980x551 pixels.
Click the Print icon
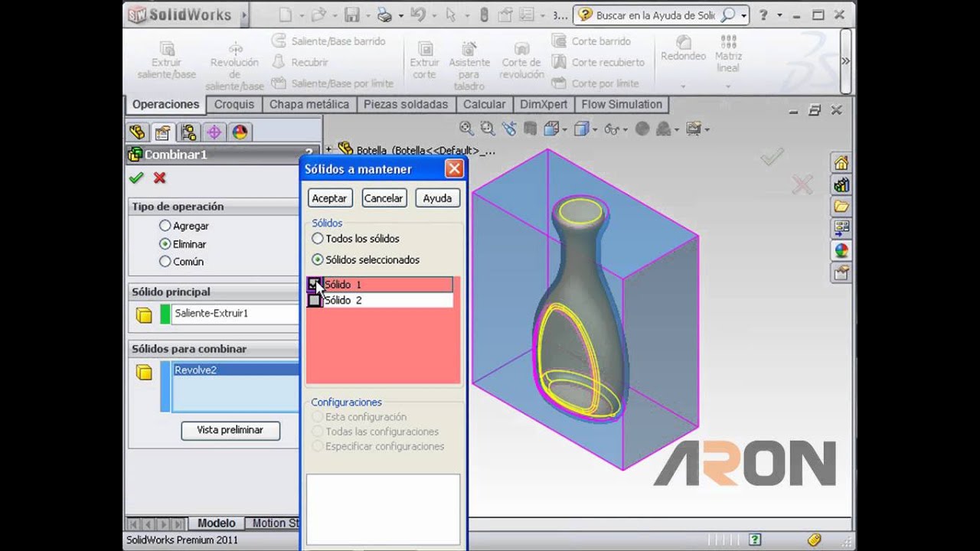385,15
